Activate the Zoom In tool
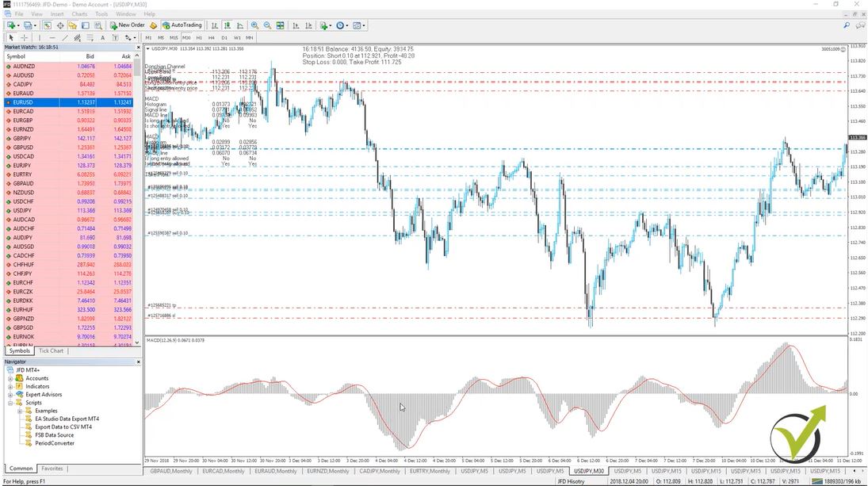 [x=255, y=25]
